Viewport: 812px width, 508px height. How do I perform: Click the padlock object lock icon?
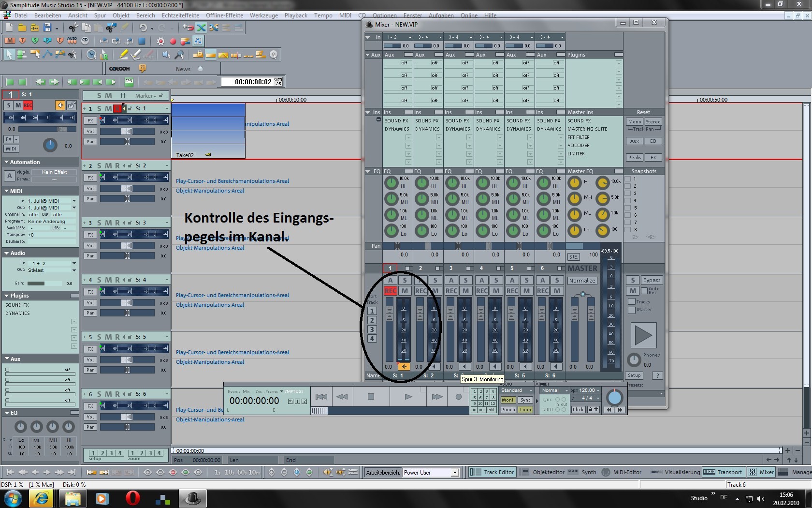198,55
